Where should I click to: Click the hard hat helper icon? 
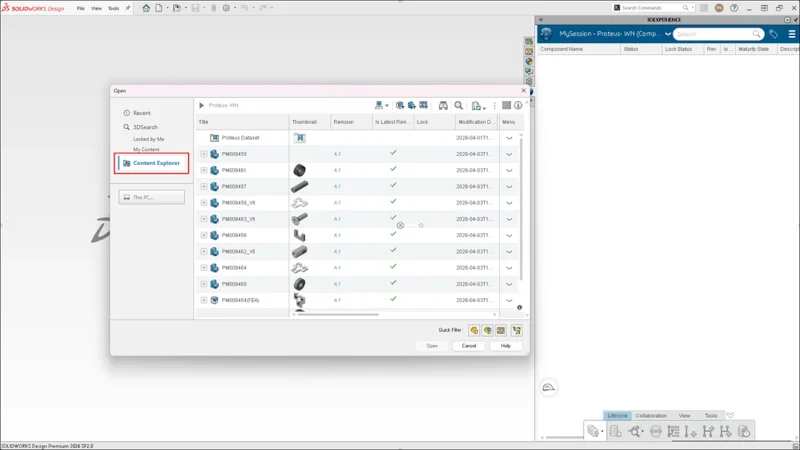point(548,388)
